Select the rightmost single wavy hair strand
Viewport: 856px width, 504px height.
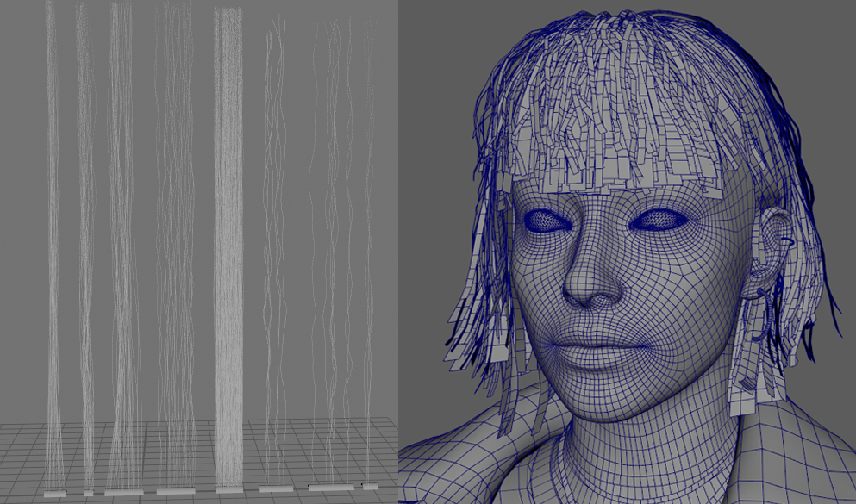tap(370, 251)
